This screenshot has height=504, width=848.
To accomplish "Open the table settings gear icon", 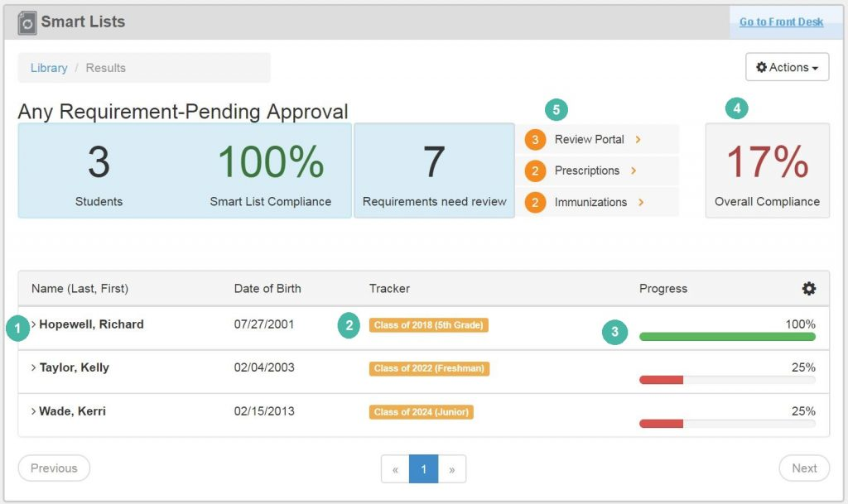I will (x=809, y=289).
